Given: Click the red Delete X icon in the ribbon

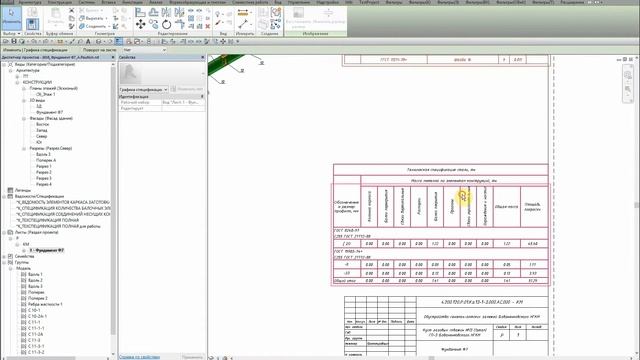Looking at the screenshot, I should [208, 26].
